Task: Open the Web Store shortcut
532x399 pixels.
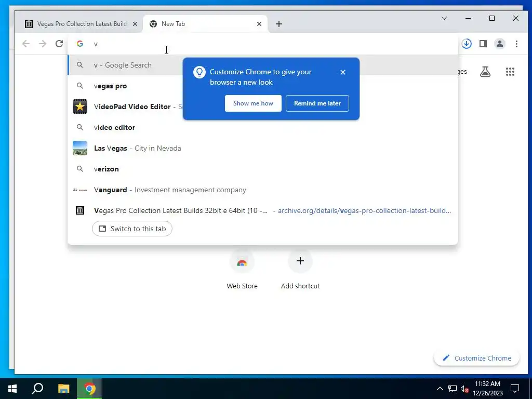Action: click(x=242, y=270)
